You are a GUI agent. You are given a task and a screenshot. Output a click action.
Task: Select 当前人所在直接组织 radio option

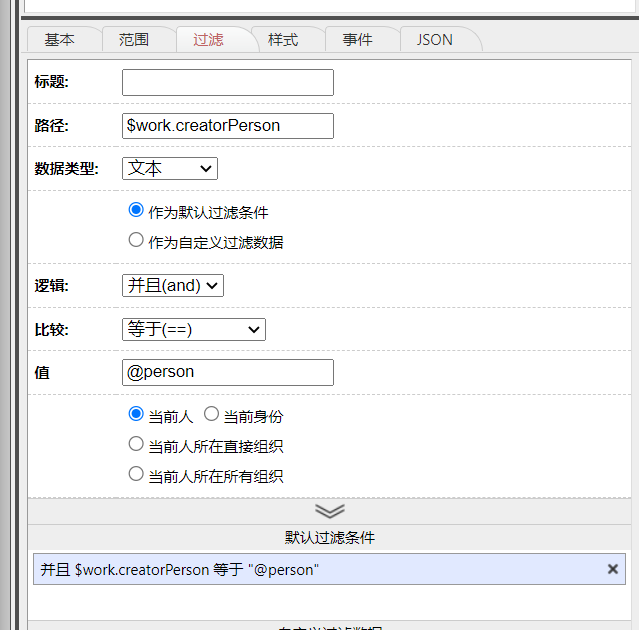click(136, 444)
